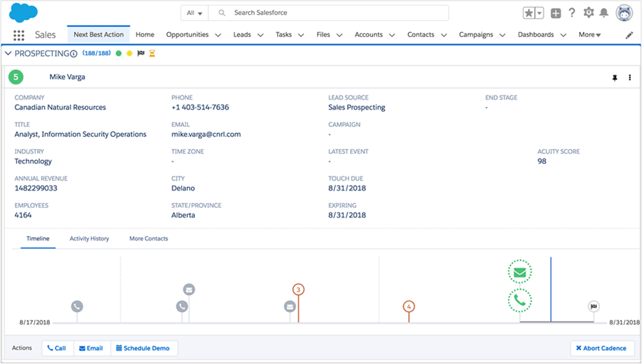The width and height of the screenshot is (642, 364).
Task: Click the checkered flag filter icon
Action: point(141,53)
